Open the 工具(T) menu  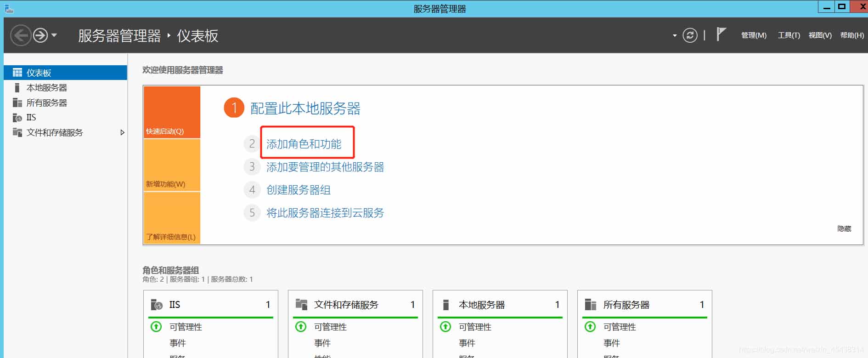point(789,35)
